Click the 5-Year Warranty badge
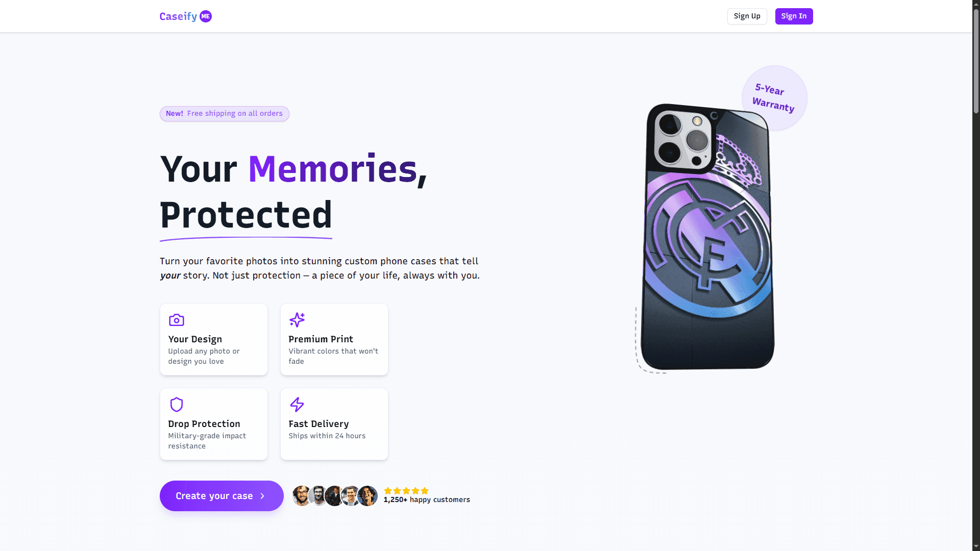Image resolution: width=980 pixels, height=551 pixels. (x=774, y=97)
